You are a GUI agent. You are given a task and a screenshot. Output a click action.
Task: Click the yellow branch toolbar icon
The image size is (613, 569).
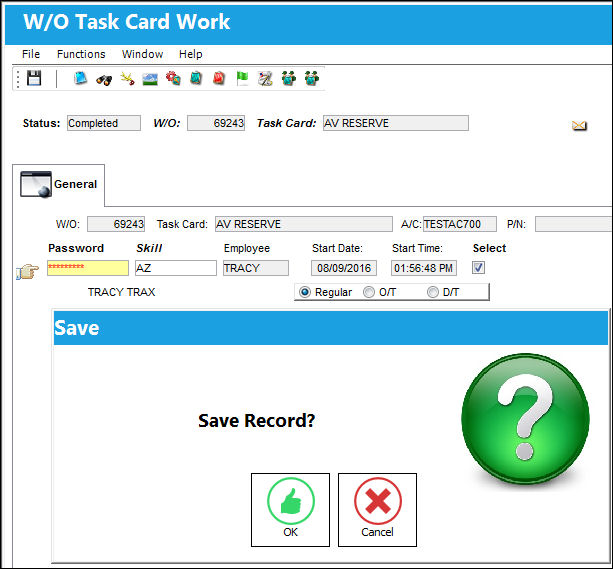(127, 79)
